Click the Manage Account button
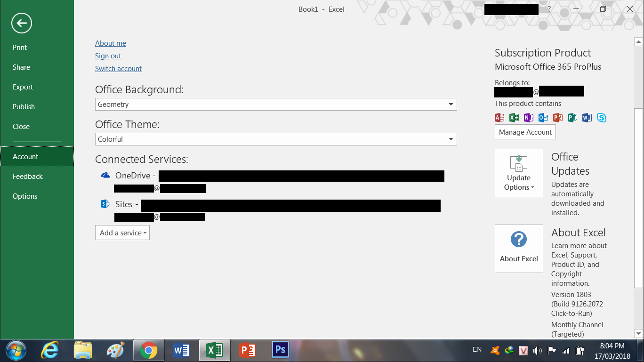The image size is (644, 362). (x=525, y=132)
